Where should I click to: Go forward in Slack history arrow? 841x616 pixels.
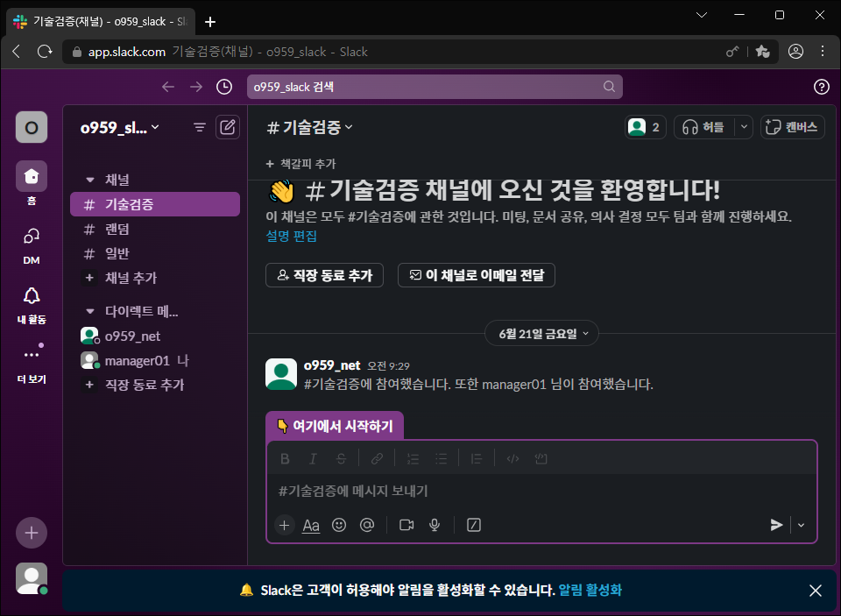click(x=196, y=87)
